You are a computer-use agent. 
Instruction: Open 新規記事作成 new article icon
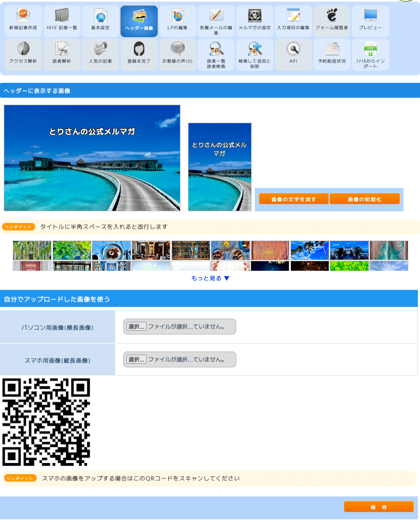tap(23, 21)
